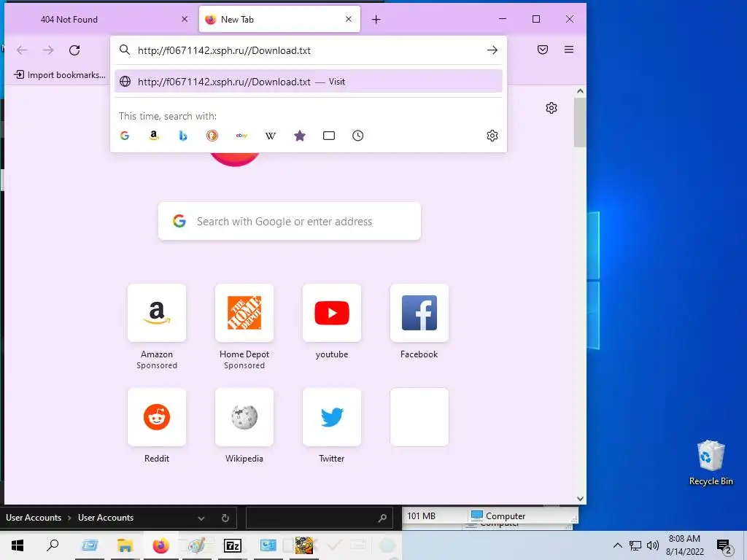
Task: Click the Firefox taskbar icon
Action: (160, 545)
